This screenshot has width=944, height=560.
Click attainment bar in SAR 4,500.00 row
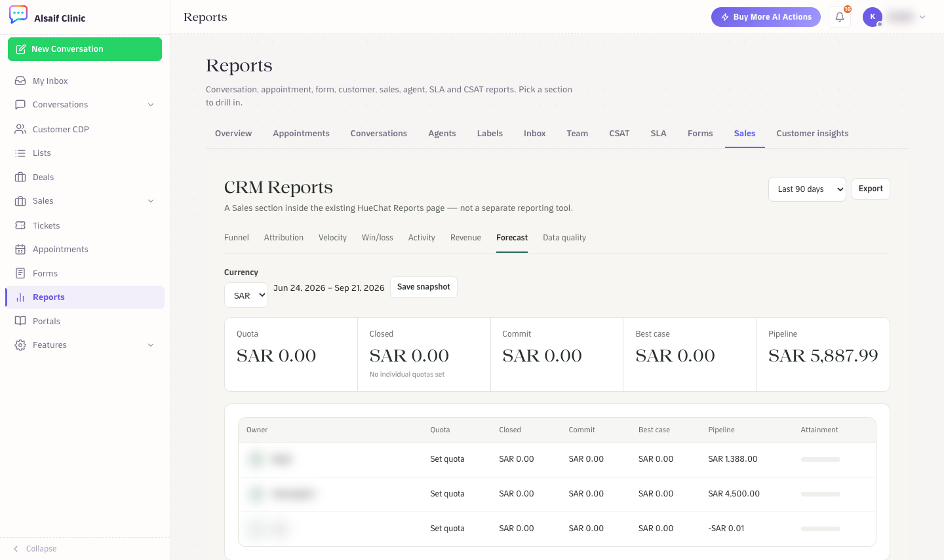point(820,495)
